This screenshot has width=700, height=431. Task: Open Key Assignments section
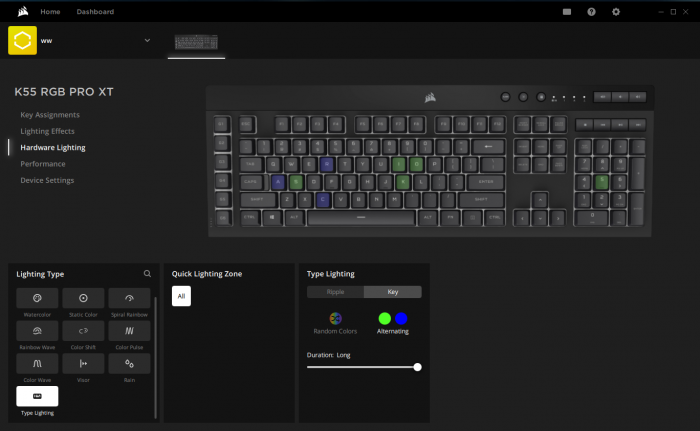[x=50, y=115]
